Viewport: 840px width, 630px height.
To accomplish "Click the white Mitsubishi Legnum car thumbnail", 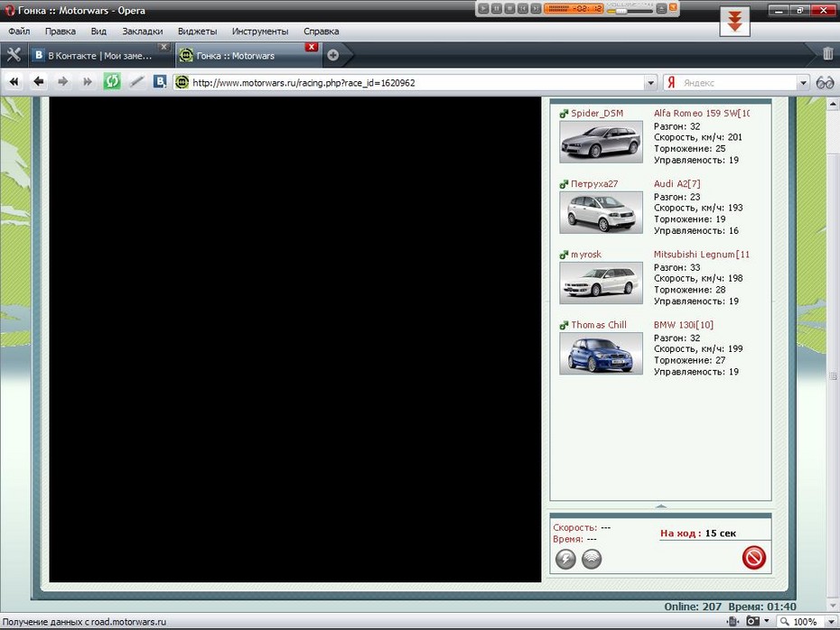I will (601, 283).
